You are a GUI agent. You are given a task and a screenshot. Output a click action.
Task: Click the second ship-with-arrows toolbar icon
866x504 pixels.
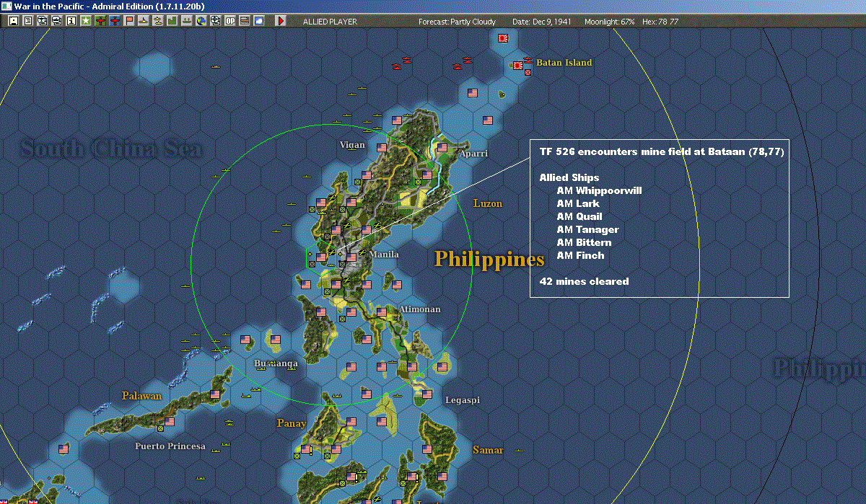coord(57,21)
